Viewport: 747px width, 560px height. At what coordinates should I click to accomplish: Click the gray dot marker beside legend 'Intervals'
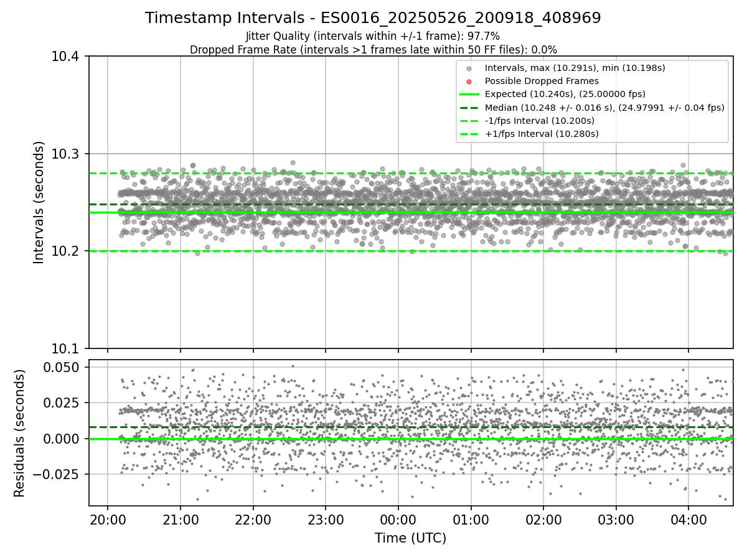pos(469,68)
